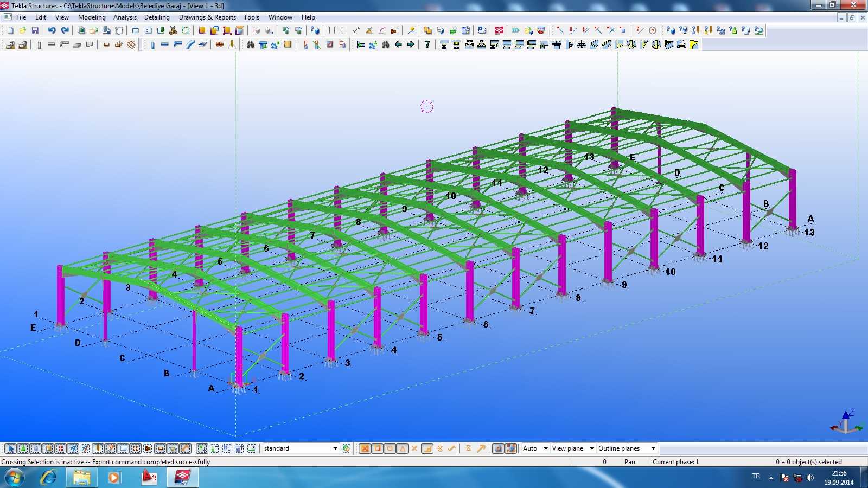Save the model with the floppy icon
The image size is (868, 488).
pos(35,30)
